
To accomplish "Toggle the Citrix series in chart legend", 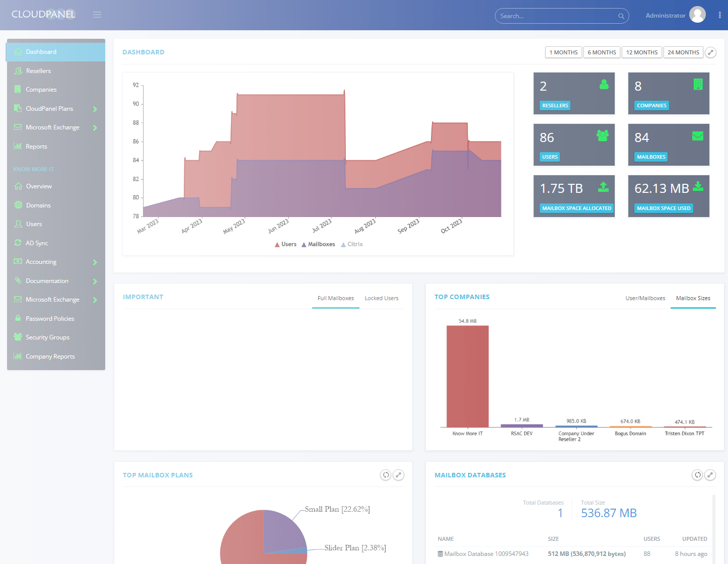I will point(352,244).
